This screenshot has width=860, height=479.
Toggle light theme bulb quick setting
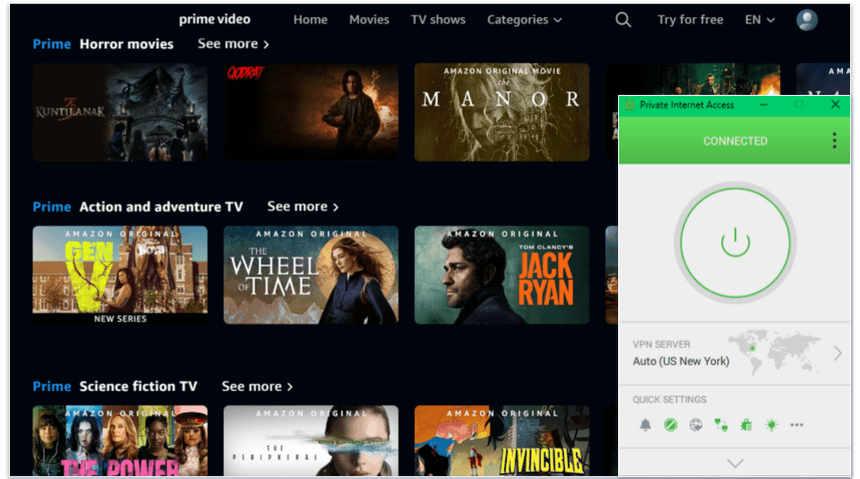(771, 425)
